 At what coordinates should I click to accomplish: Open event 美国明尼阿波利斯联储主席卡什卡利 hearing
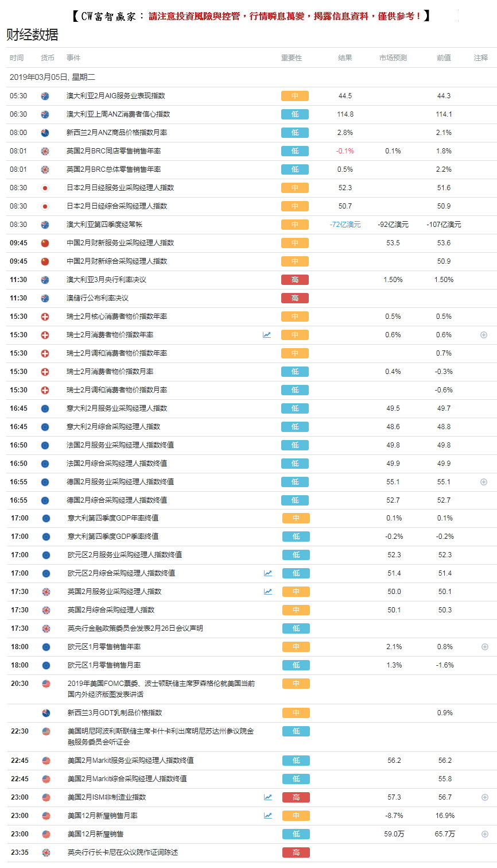[x=161, y=736]
